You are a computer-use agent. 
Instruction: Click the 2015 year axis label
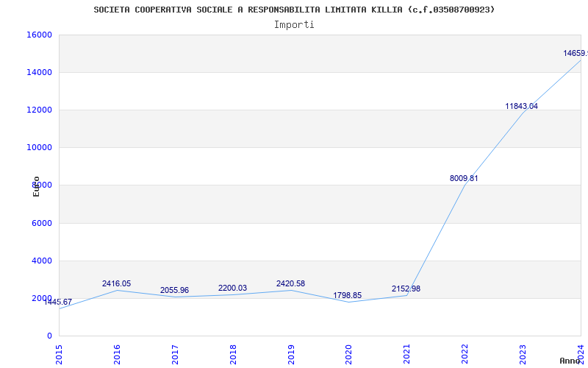tap(59, 355)
